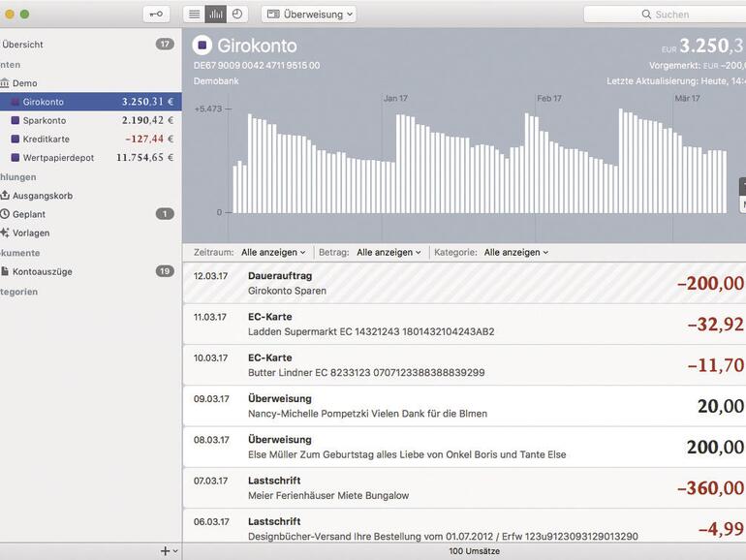This screenshot has width=746, height=560.
Task: Select the Ladden Supermarkt EC-Karte transaction
Action: tap(464, 324)
